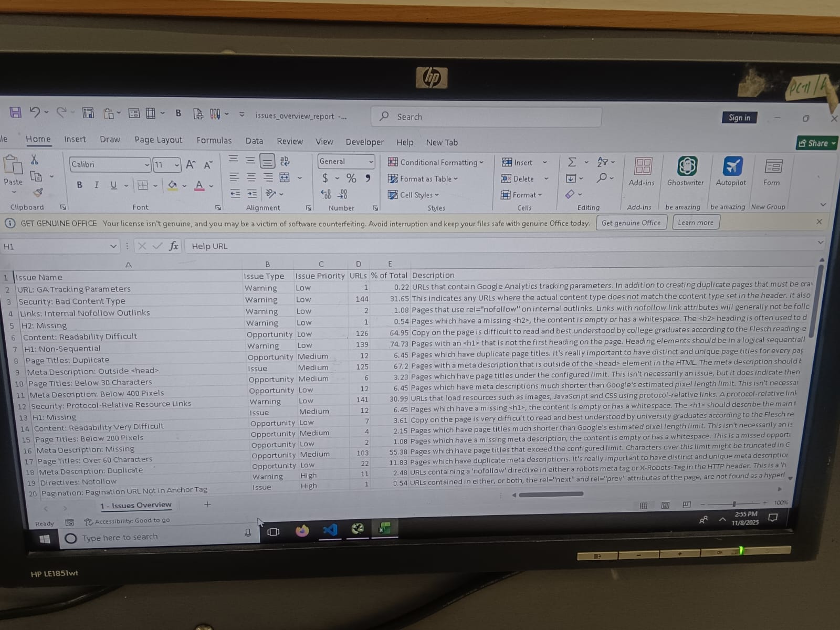Click the Save icon in quick access toolbar
840x630 pixels.
click(x=15, y=112)
